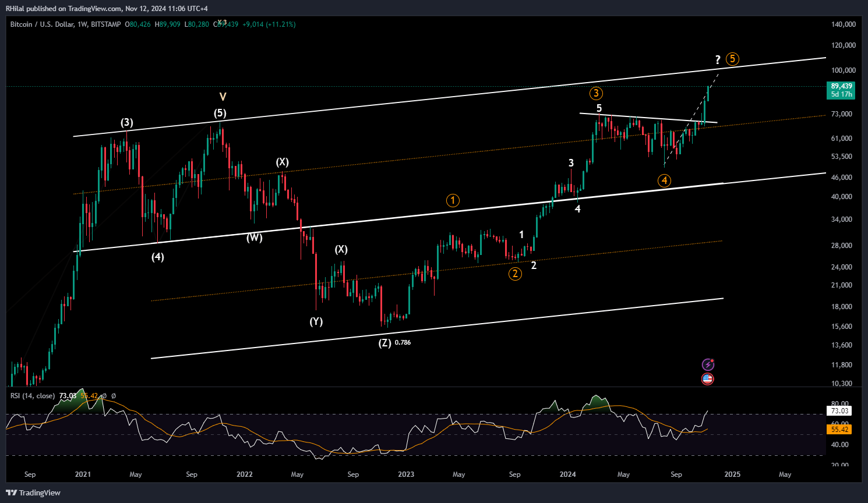Click the 100,000 price axis level
868x503 pixels.
click(843, 70)
